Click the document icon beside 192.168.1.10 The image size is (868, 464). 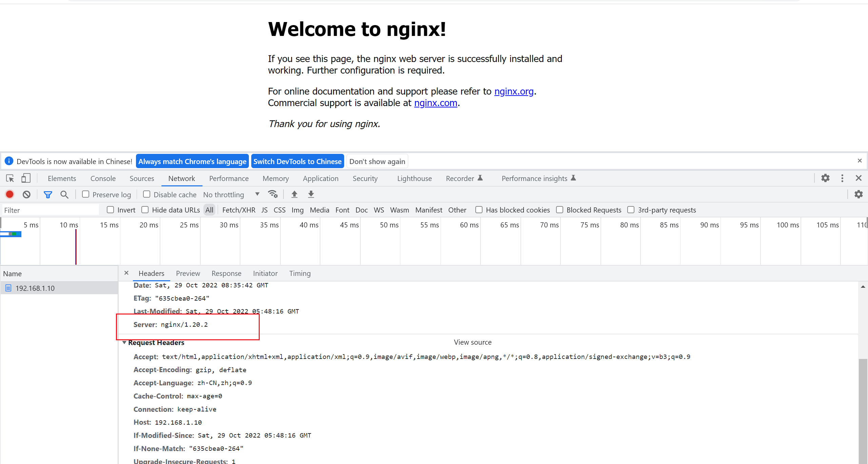click(8, 288)
